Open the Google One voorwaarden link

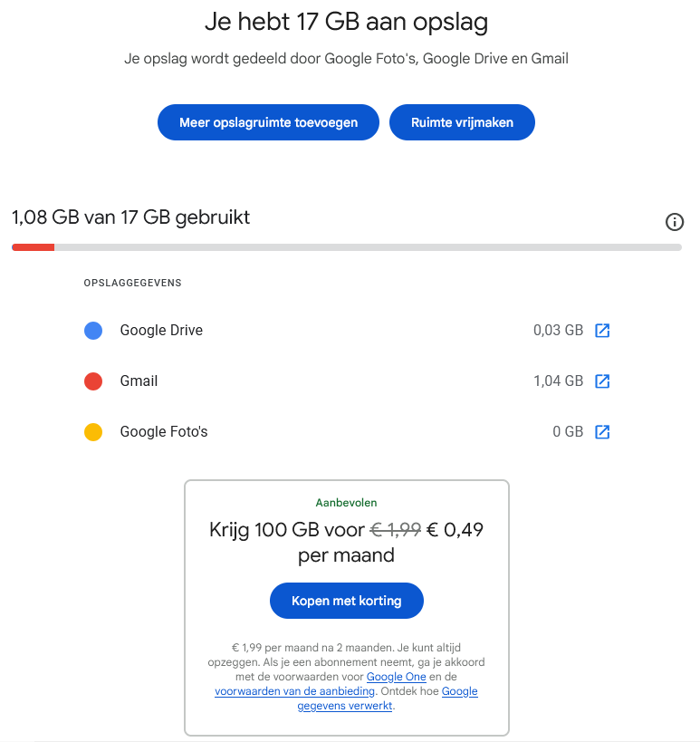396,676
